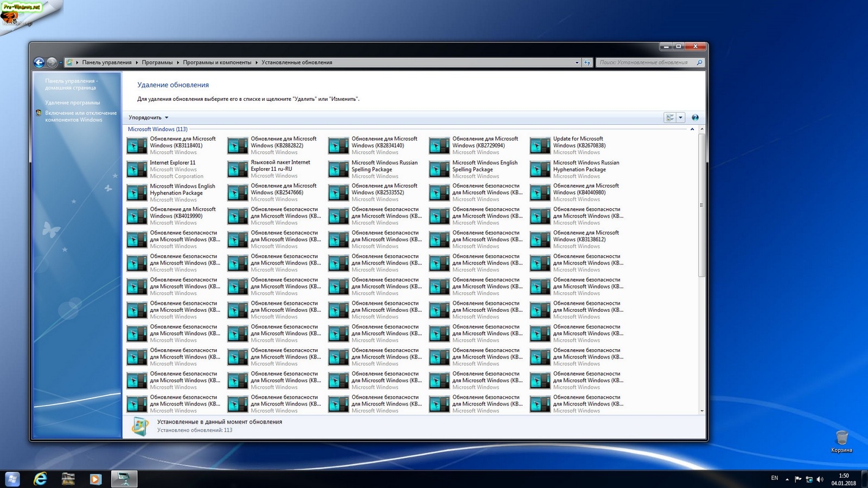Click the Back navigation arrow button
868x488 pixels.
[x=39, y=62]
